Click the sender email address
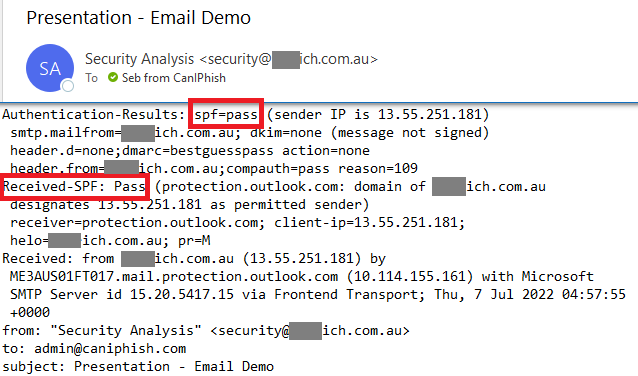The image size is (638, 376). click(x=288, y=59)
